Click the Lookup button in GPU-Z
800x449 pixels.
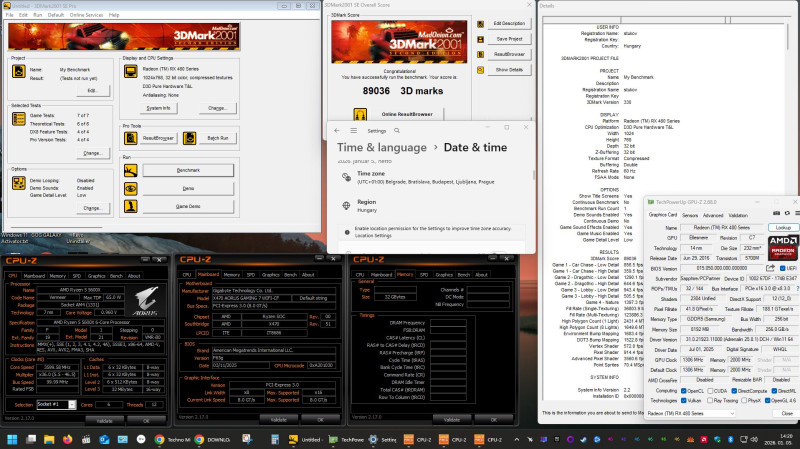(783, 228)
